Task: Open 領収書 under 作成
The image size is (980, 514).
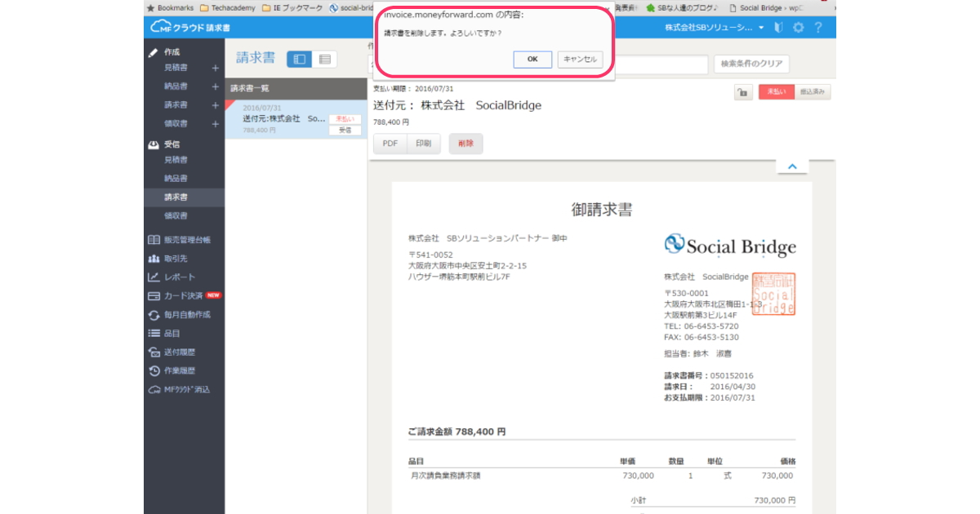Action: [x=176, y=124]
